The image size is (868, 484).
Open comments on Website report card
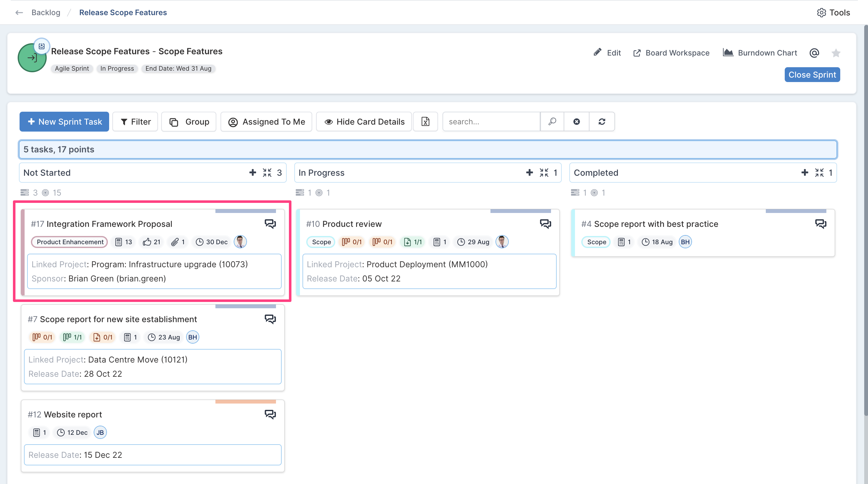pos(270,415)
